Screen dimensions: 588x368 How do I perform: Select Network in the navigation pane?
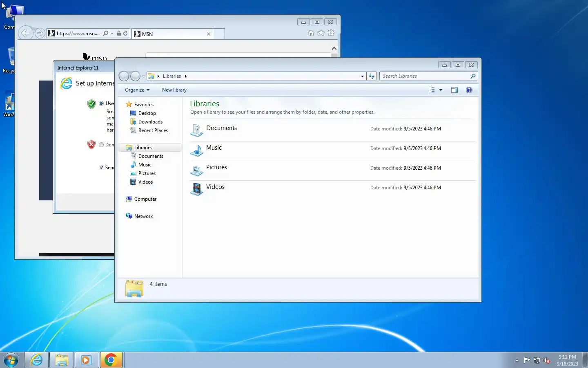pos(143,216)
